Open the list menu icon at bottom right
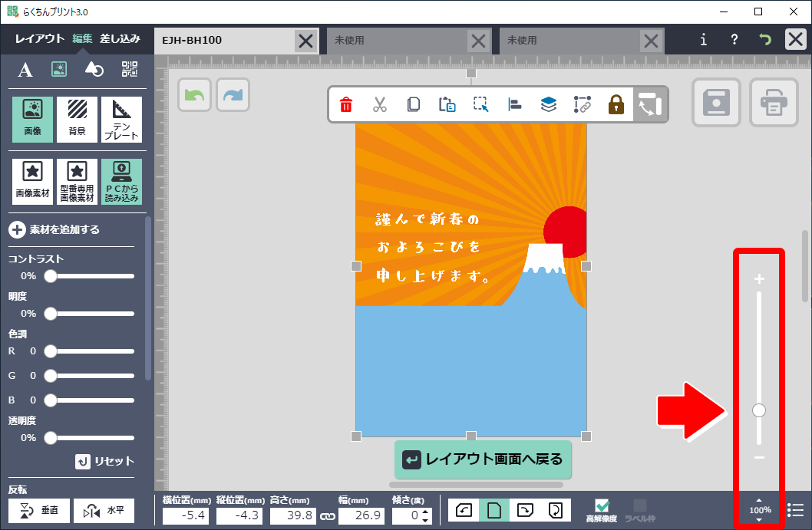812x530 pixels. coord(795,510)
